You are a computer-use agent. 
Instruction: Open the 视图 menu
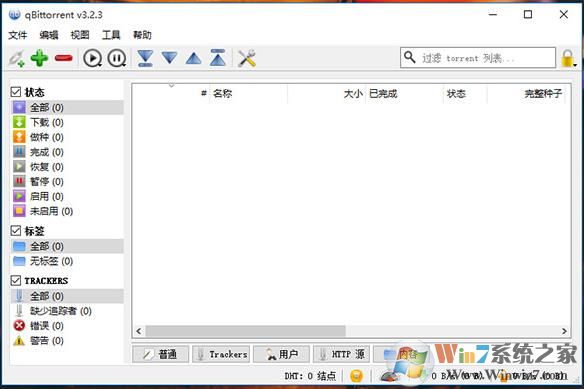pos(80,35)
